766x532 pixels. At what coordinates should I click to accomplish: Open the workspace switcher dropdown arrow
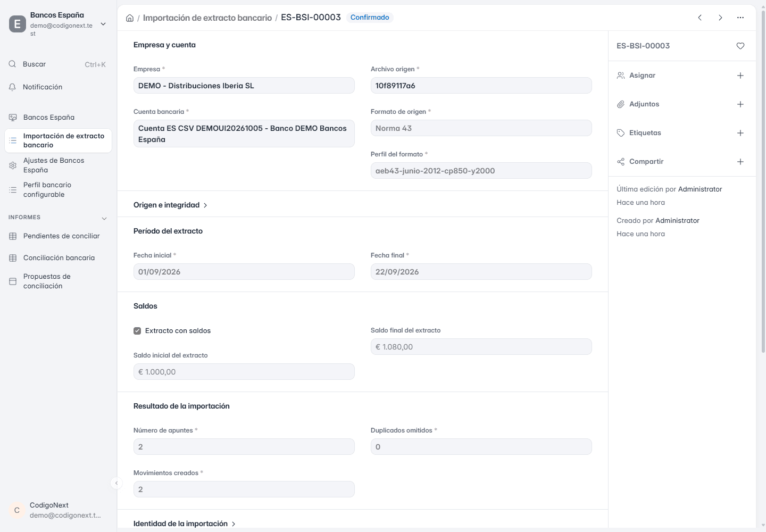click(103, 24)
